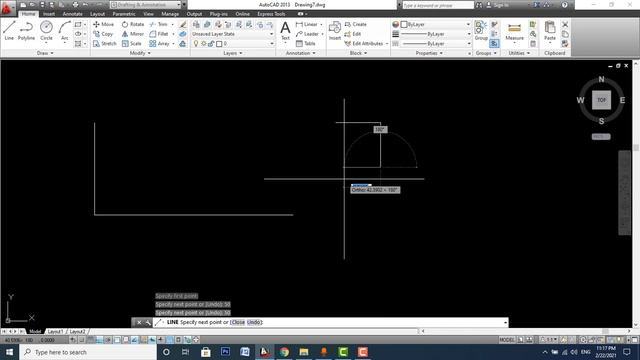The height and width of the screenshot is (360, 640).
Task: Click Edit Attributes in Block panel
Action: click(364, 43)
